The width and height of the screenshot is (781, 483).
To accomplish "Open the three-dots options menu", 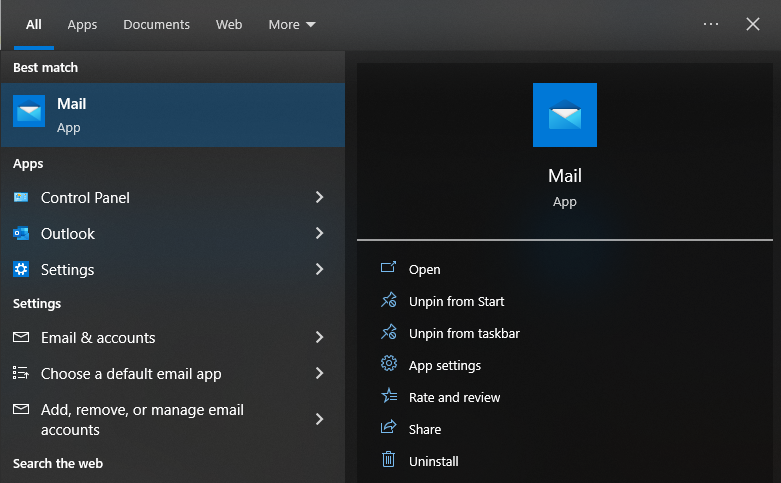I will pyautogui.click(x=711, y=24).
